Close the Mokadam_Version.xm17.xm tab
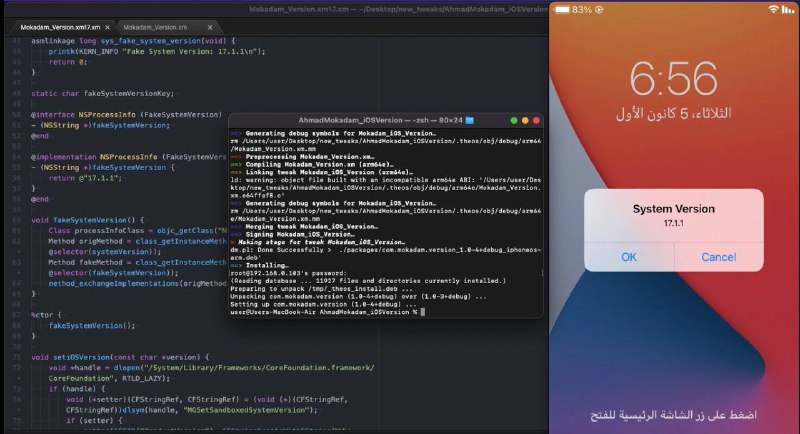 pyautogui.click(x=107, y=28)
